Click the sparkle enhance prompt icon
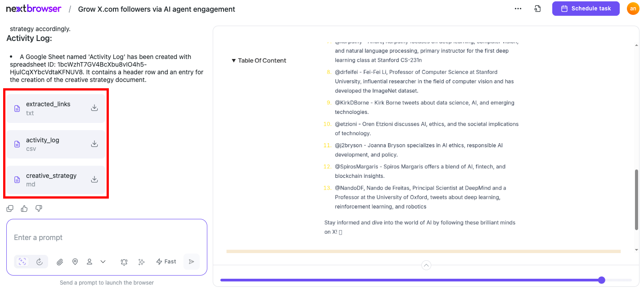 pyautogui.click(x=141, y=262)
